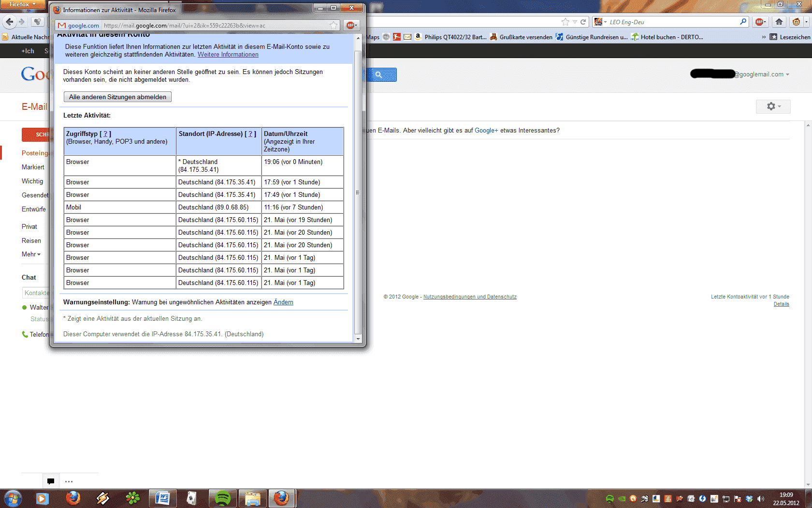The width and height of the screenshot is (812, 508).
Task: Click the chat bubble icon at bottom left
Action: pos(51,481)
